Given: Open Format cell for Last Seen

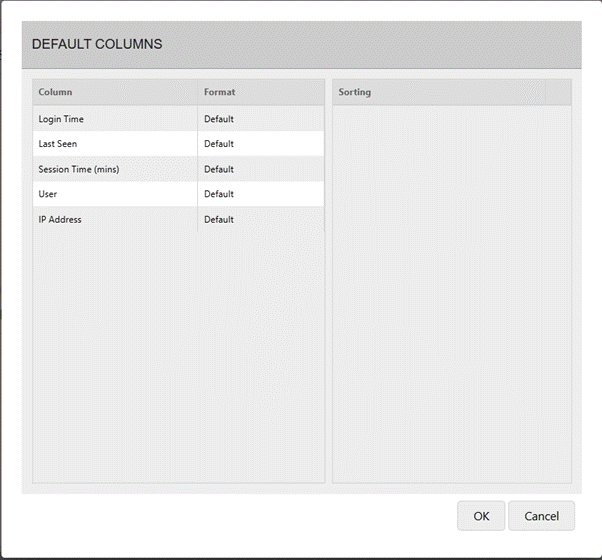Looking at the screenshot, I should [261, 144].
